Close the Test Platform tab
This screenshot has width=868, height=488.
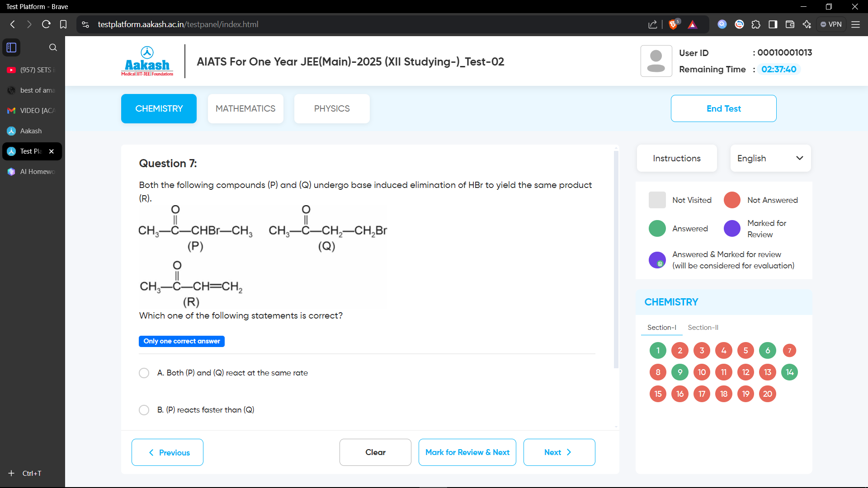coord(52,151)
